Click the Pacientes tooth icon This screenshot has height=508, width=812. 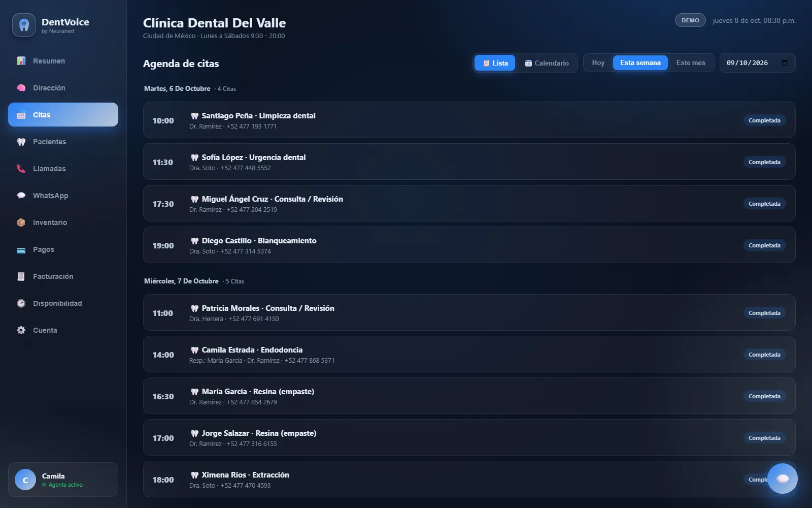click(x=21, y=142)
